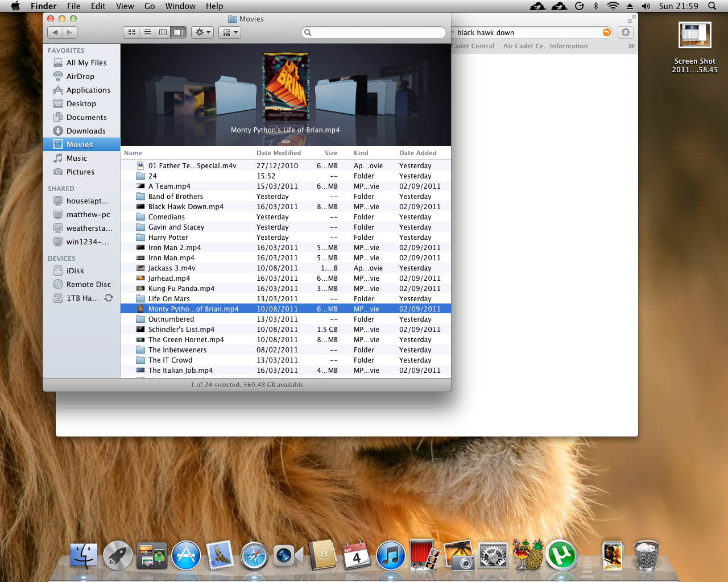This screenshot has height=582, width=728.
Task: Open uTorrent from the Dock
Action: point(561,555)
